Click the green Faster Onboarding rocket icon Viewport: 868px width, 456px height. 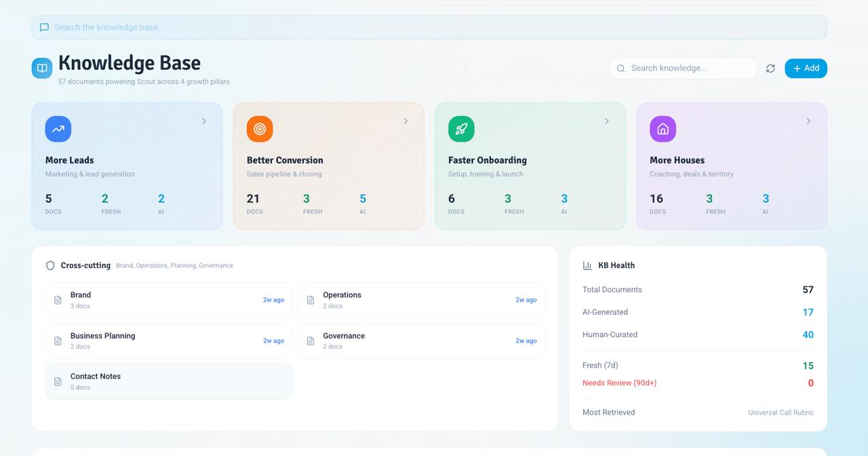461,129
